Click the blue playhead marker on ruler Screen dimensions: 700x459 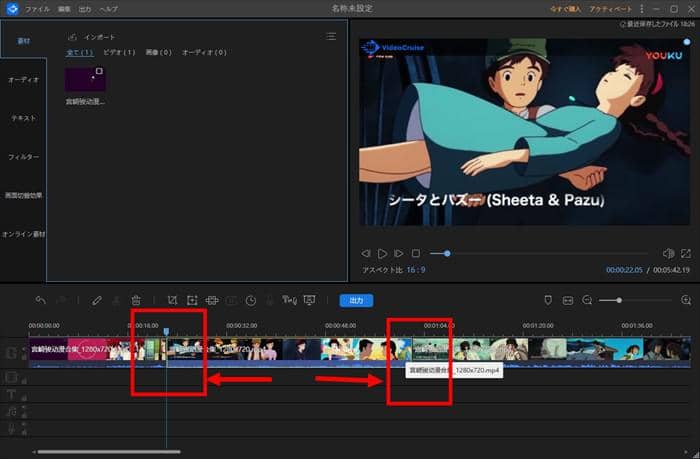coord(166,331)
